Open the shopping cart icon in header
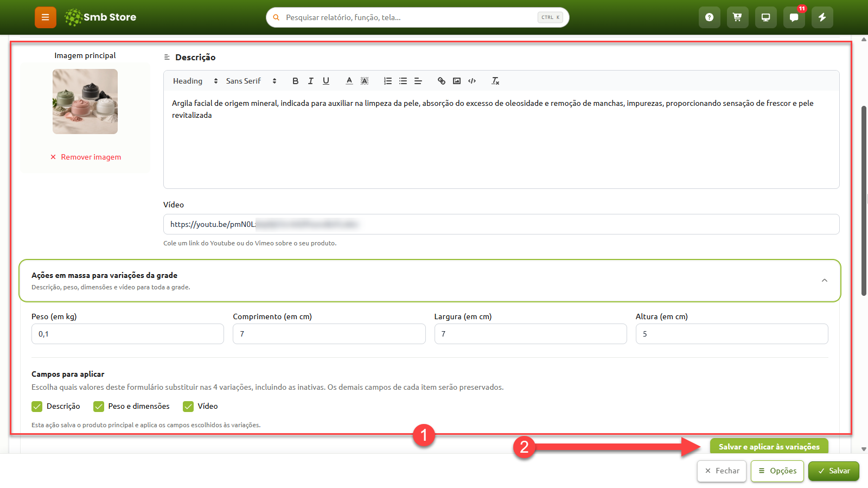868x488 pixels. click(737, 17)
